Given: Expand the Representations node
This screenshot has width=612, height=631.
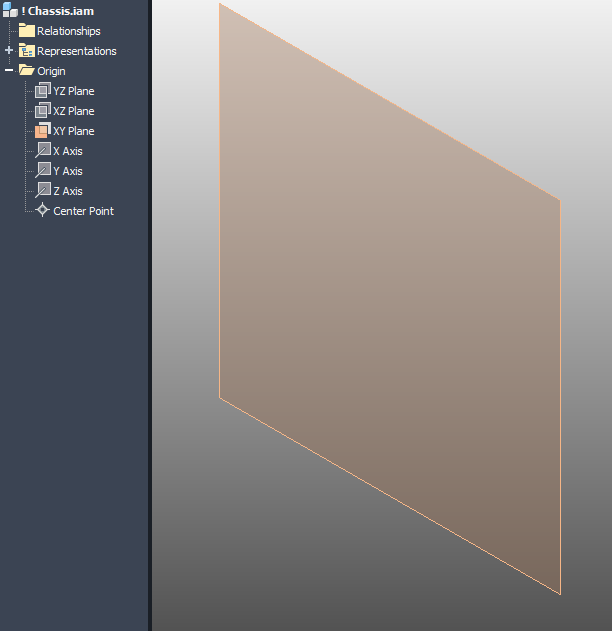Looking at the screenshot, I should (9, 50).
